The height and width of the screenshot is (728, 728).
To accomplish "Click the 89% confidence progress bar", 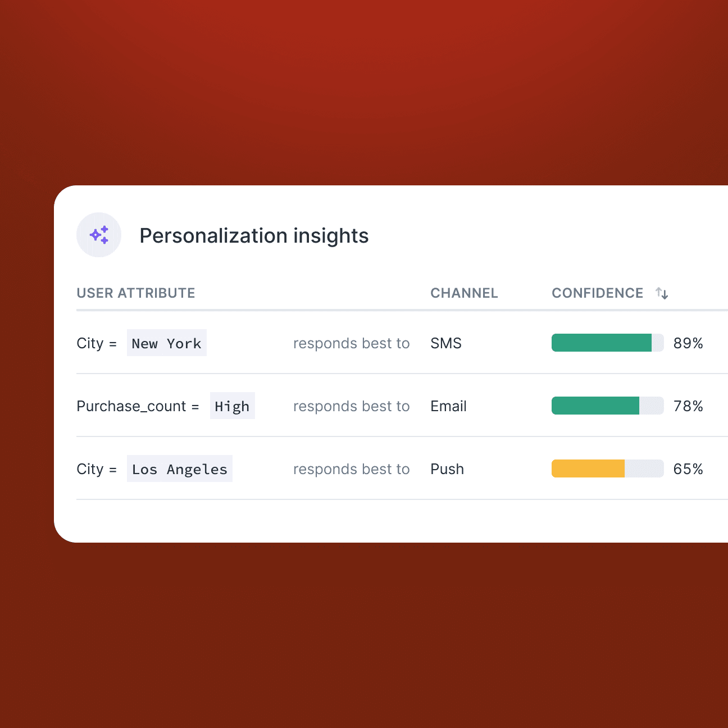I will [x=607, y=343].
